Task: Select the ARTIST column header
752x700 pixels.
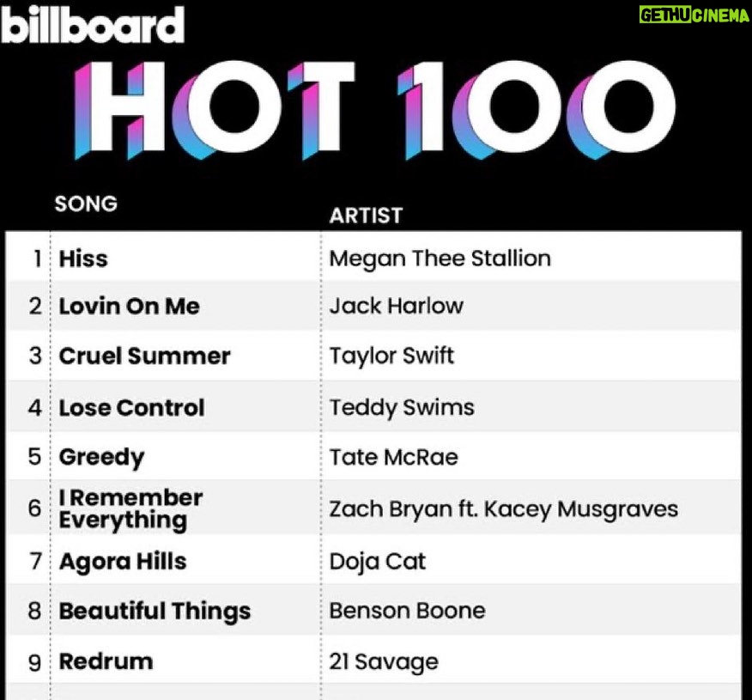Action: 366,216
